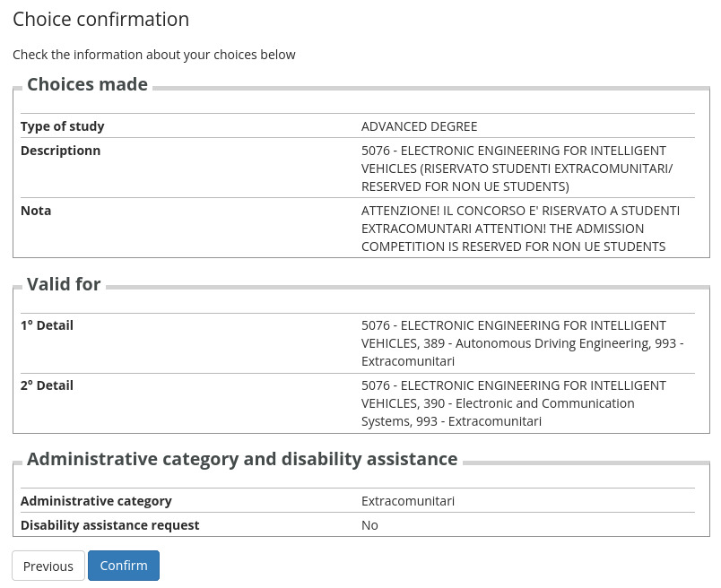Image resolution: width=721 pixels, height=588 pixels.
Task: Click the Type of study label
Action: coord(62,126)
